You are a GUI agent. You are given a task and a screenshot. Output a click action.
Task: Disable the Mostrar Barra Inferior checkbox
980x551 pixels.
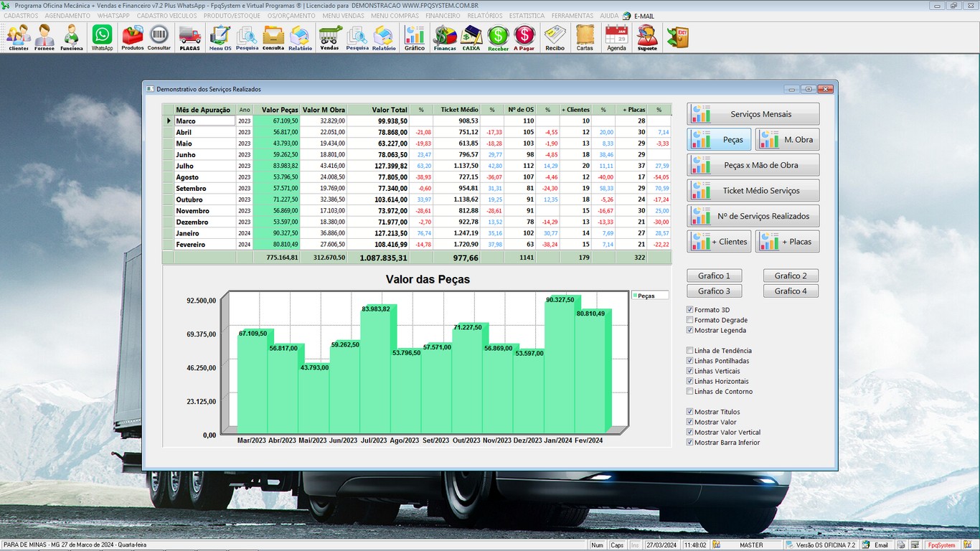690,442
